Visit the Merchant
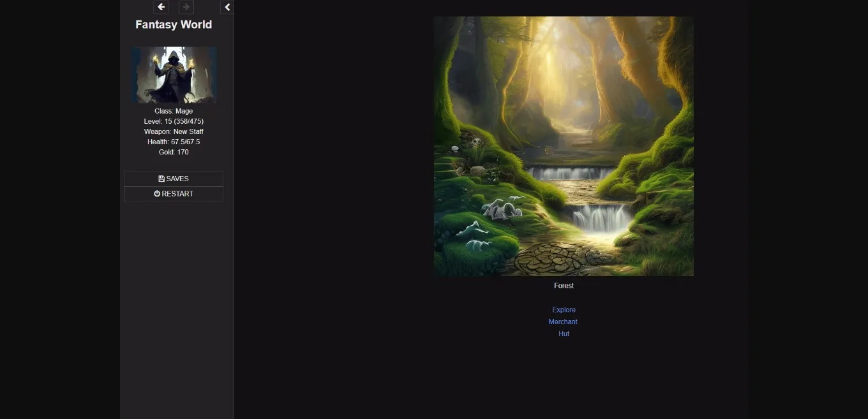Screen dimensions: 868x419 point(563,321)
